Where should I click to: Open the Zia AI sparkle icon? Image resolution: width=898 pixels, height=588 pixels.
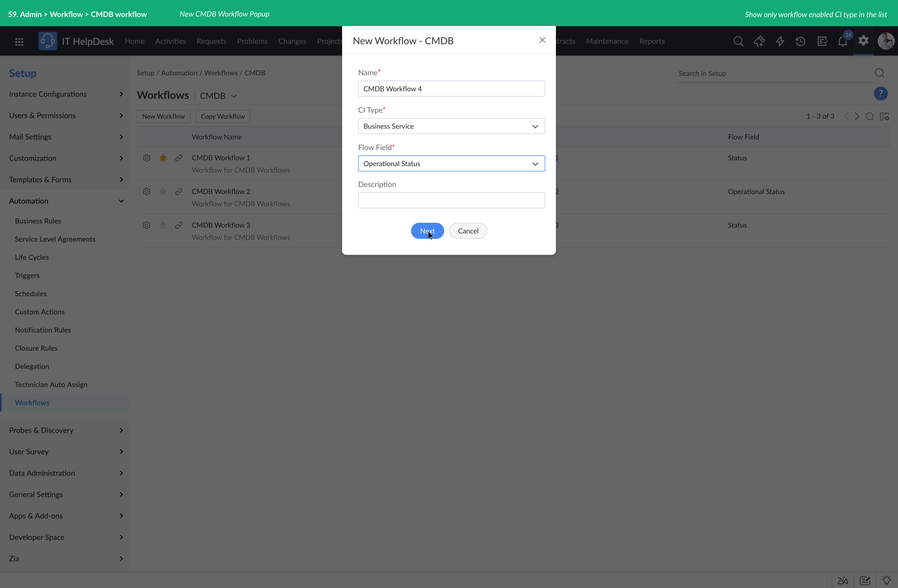click(759, 41)
